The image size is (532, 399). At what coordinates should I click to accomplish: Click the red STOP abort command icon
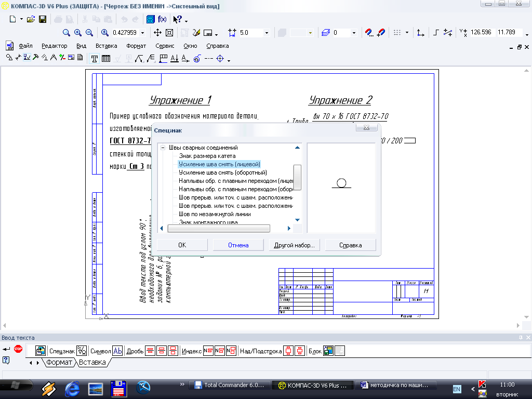coord(18,349)
